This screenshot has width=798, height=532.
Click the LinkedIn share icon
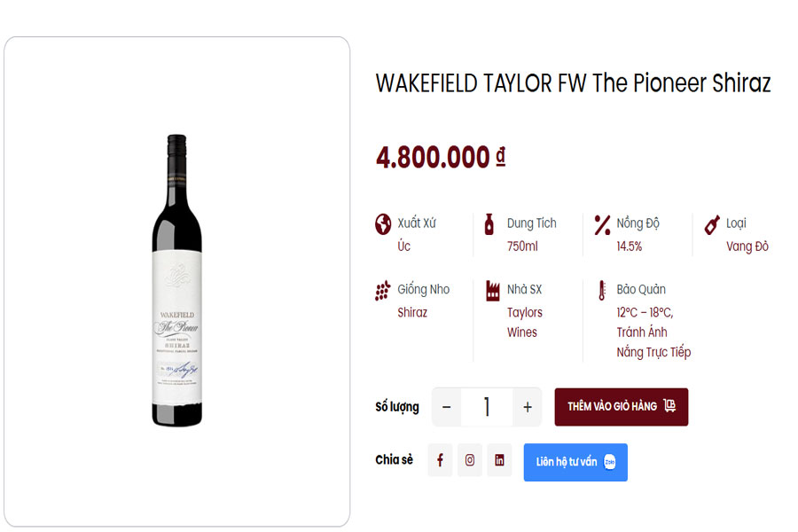(x=499, y=460)
